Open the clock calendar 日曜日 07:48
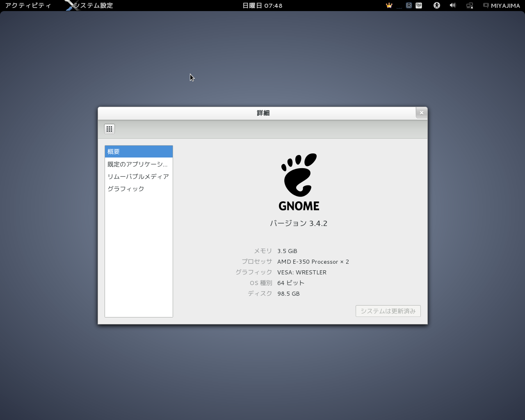The width and height of the screenshot is (525, 420). click(x=262, y=5)
